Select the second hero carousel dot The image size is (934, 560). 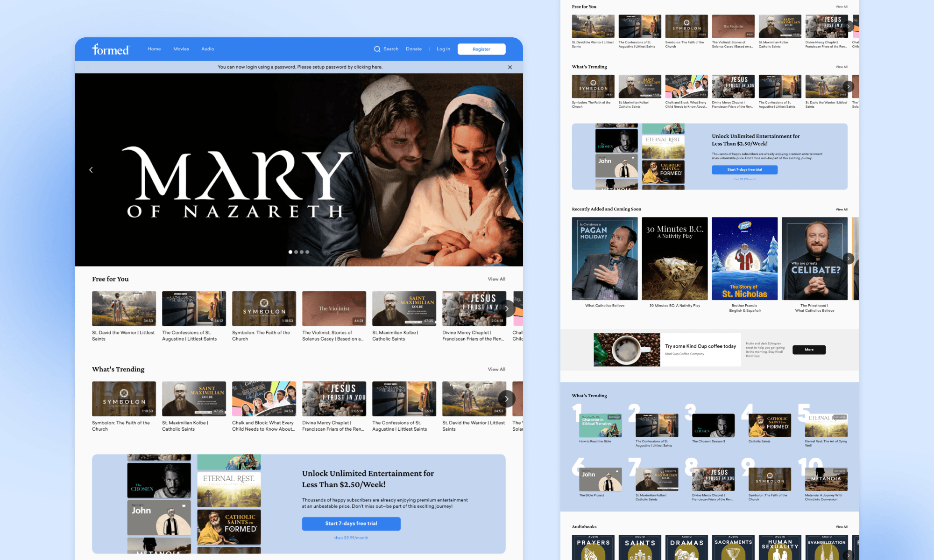tap(296, 252)
